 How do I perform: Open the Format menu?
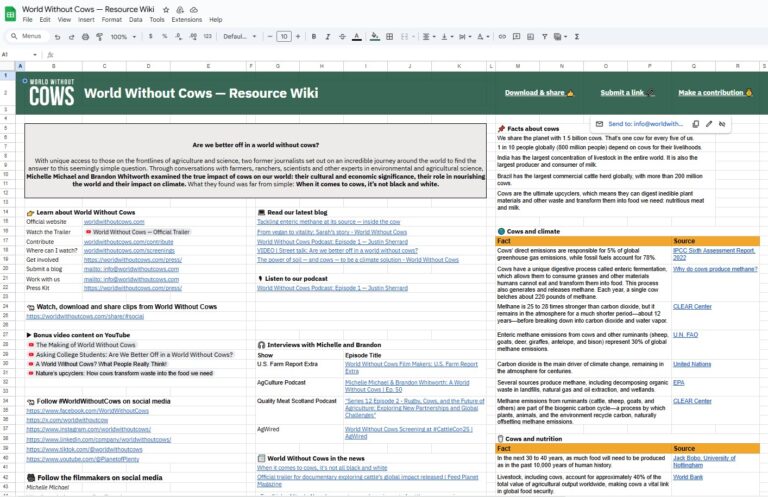tap(112, 20)
